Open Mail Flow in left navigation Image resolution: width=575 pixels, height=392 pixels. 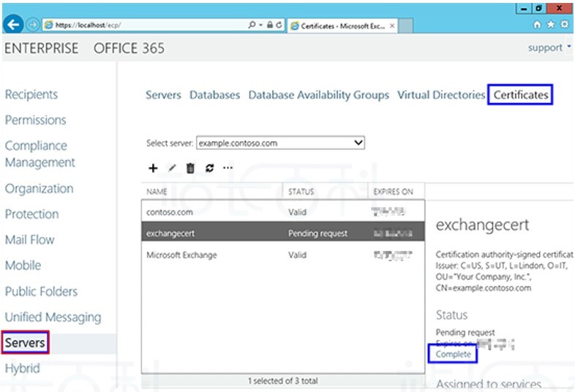pos(30,240)
